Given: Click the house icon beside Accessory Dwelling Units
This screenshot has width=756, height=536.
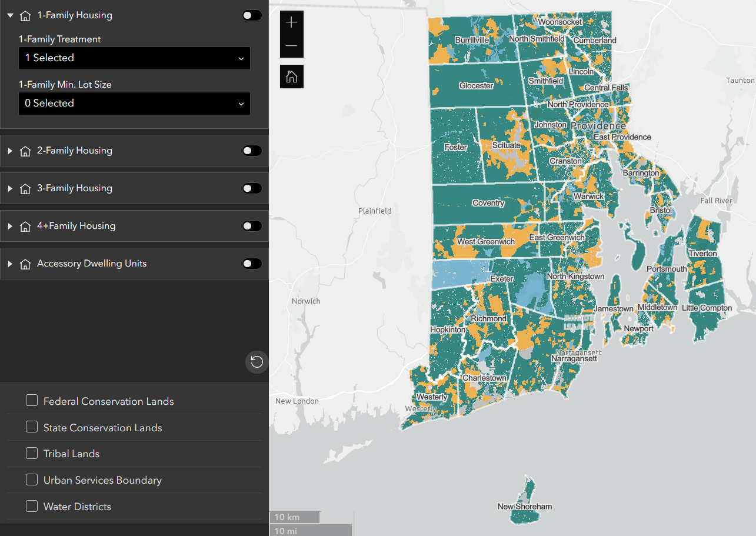Looking at the screenshot, I should tap(25, 263).
